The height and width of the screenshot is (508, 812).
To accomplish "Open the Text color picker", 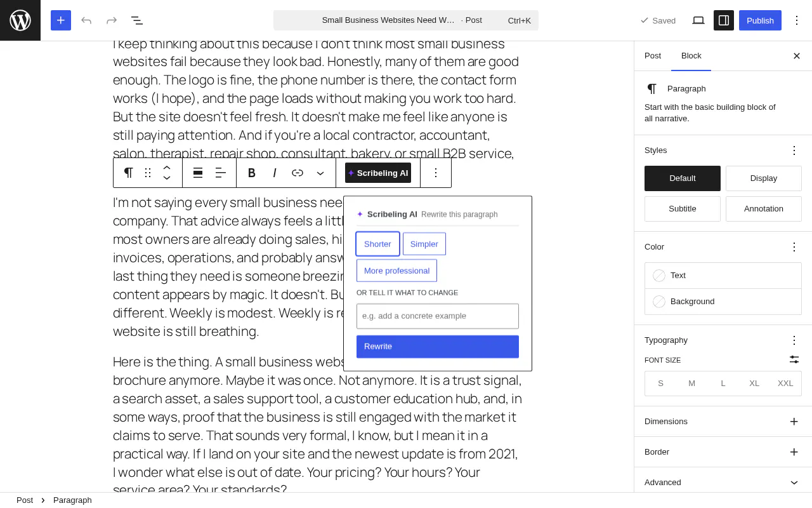I will pyautogui.click(x=723, y=276).
